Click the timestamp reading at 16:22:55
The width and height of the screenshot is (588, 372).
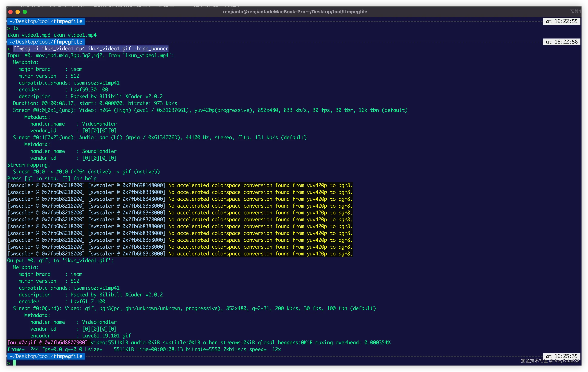[561, 21]
